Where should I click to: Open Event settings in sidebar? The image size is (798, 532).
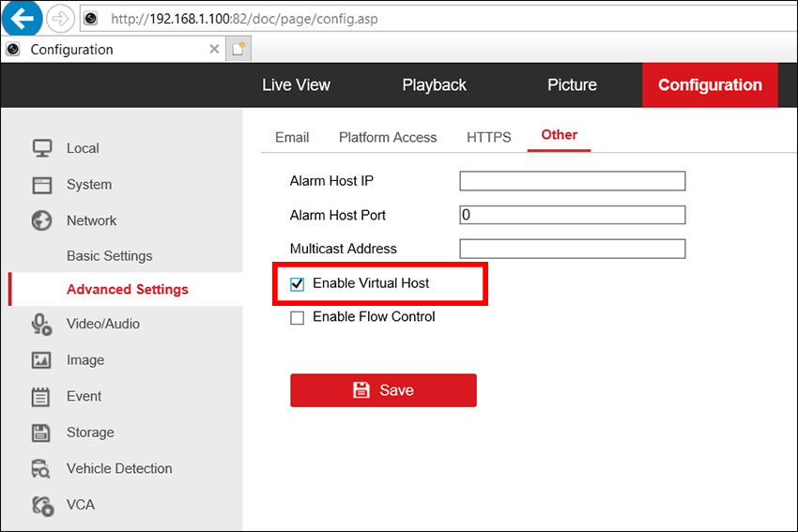pos(84,396)
